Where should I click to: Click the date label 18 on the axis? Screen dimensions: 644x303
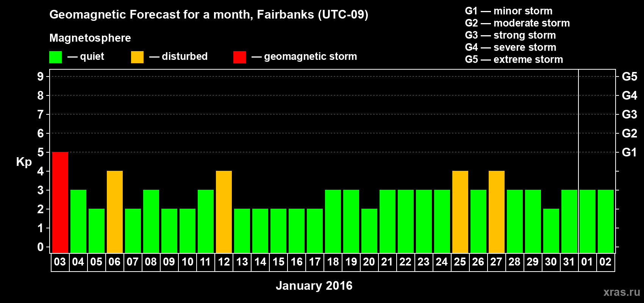333,262
